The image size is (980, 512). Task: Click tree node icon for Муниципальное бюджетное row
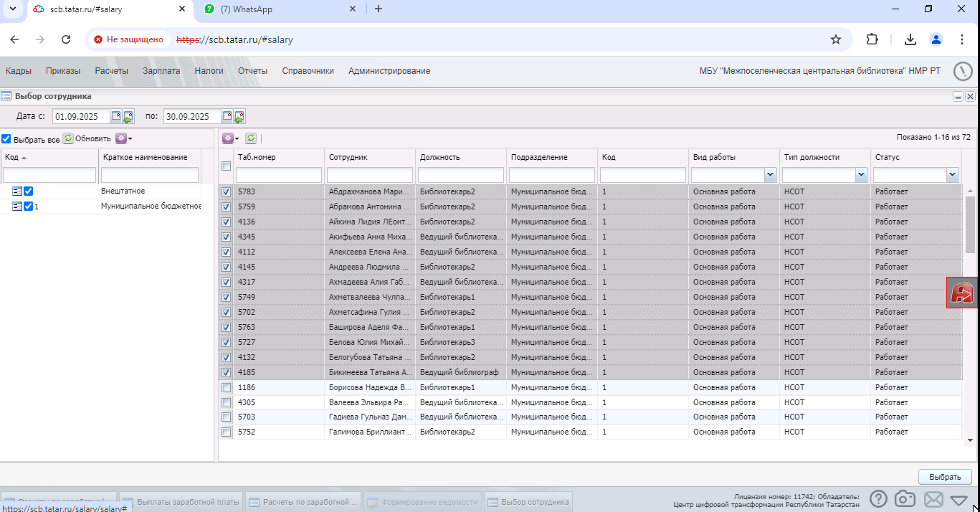point(17,207)
